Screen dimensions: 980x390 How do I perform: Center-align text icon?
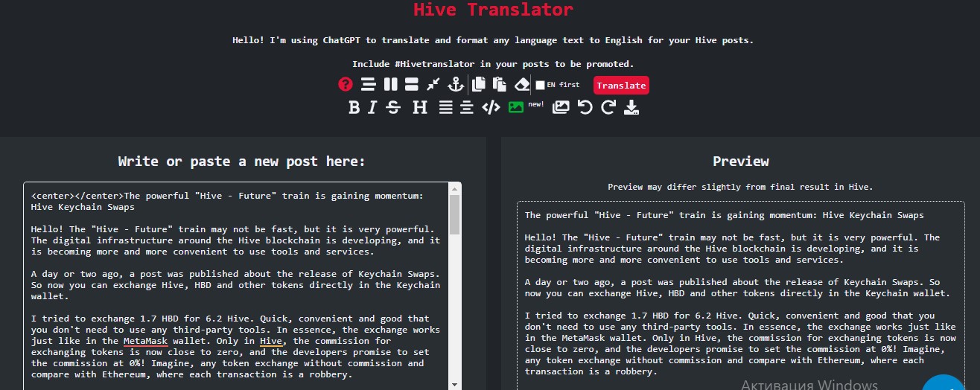point(466,107)
